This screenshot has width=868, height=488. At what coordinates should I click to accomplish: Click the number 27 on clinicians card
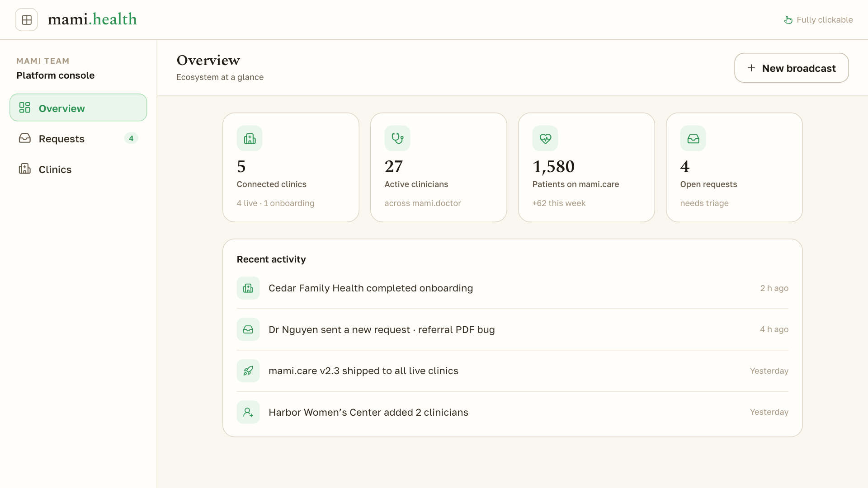(x=394, y=167)
